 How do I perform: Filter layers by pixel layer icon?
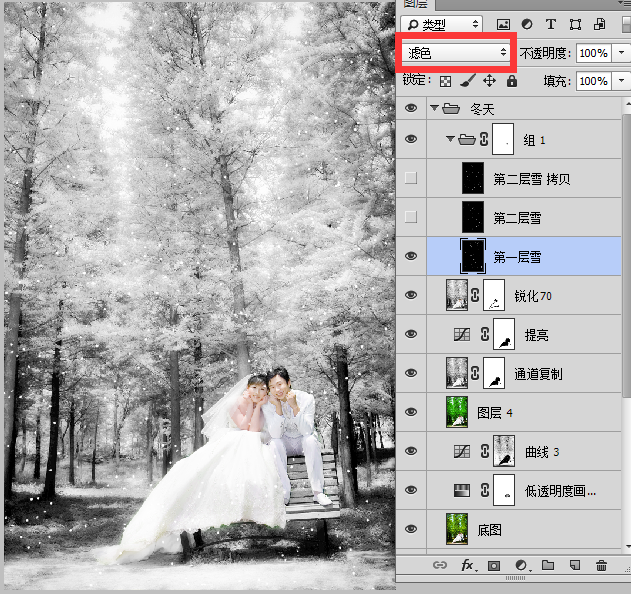(x=503, y=25)
